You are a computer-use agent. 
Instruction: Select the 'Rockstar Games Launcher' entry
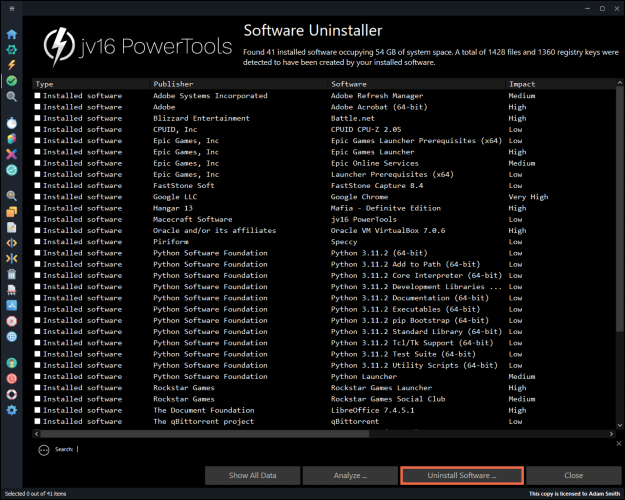pos(381,388)
